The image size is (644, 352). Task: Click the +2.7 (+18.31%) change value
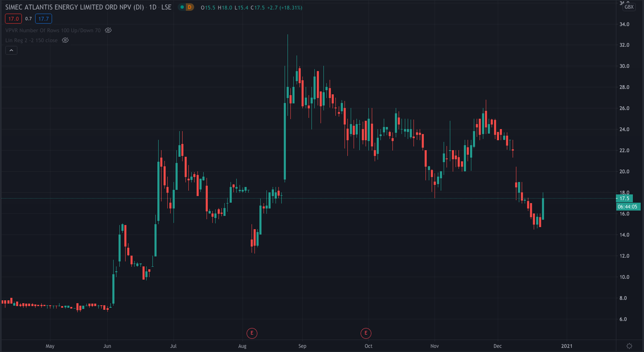[x=285, y=7]
